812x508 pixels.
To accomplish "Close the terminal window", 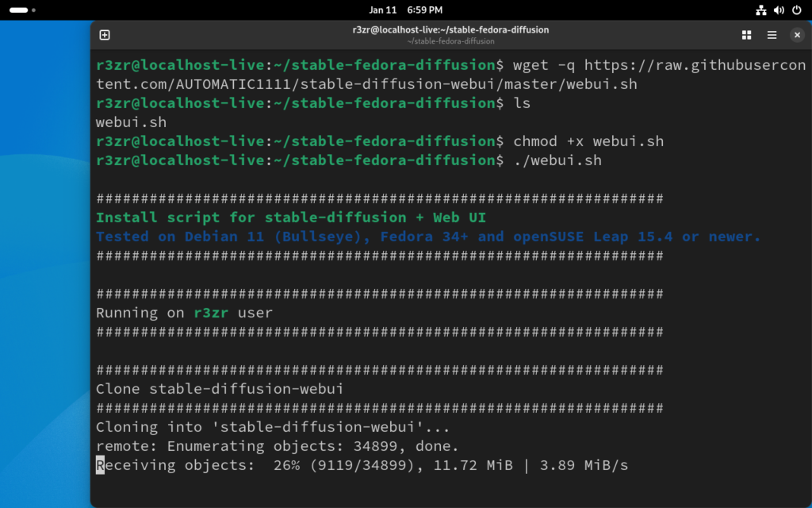I will click(797, 35).
